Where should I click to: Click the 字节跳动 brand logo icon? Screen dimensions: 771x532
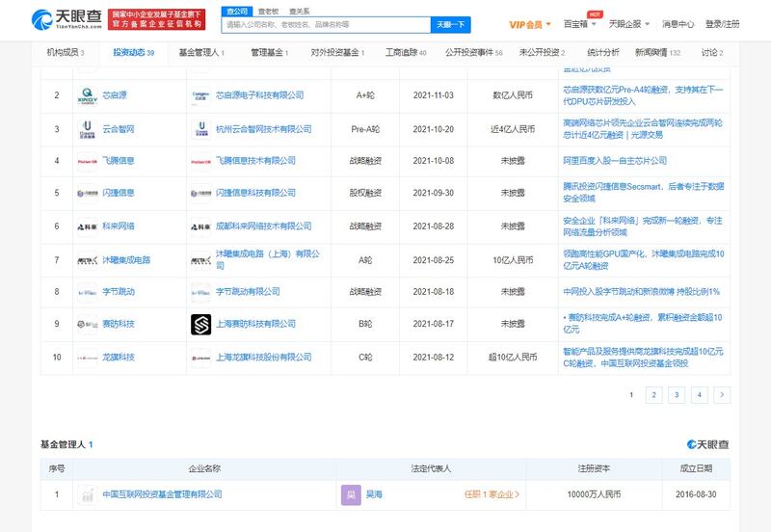[x=87, y=292]
